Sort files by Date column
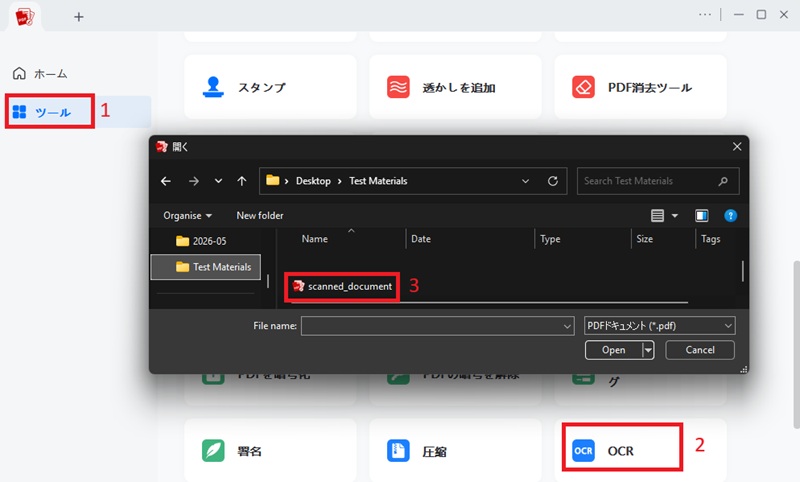Screen dimensions: 800x482 [x=421, y=239]
